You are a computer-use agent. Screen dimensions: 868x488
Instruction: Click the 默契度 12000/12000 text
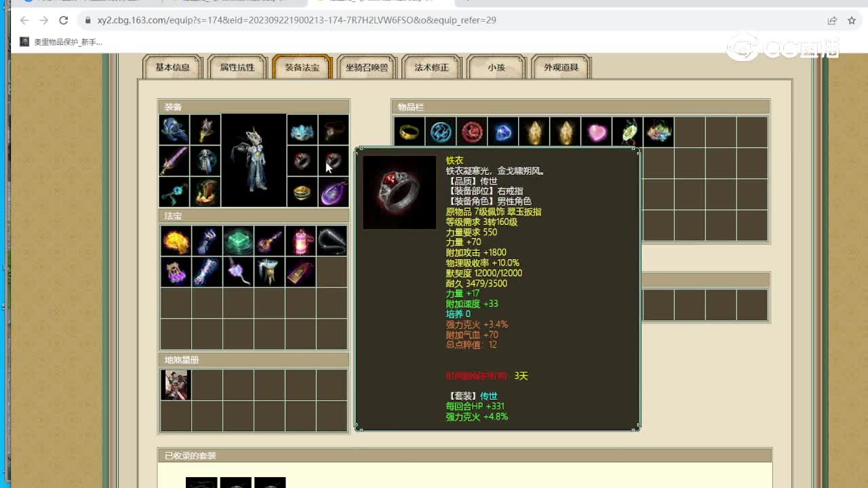[484, 272]
